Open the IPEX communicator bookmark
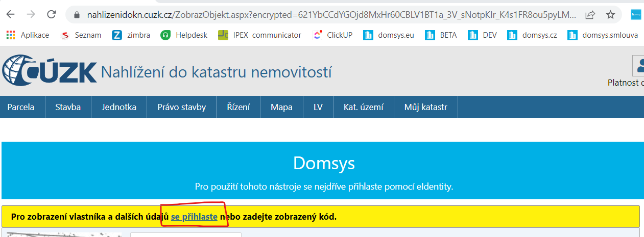Screen dimensions: 644x237 [x=259, y=35]
